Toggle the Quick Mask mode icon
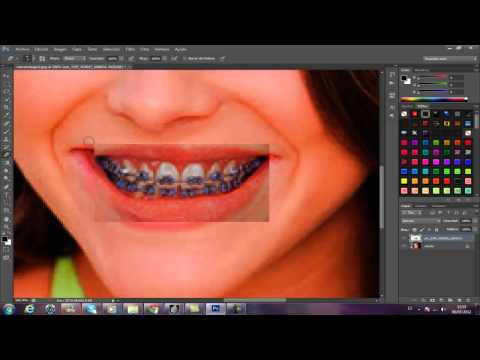480x360 pixels. pos(6,250)
